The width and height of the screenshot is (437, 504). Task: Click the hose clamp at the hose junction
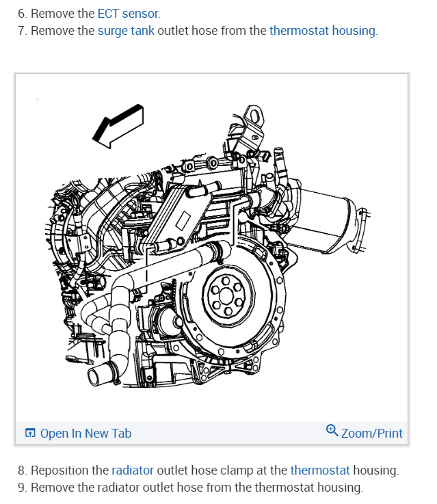click(219, 252)
